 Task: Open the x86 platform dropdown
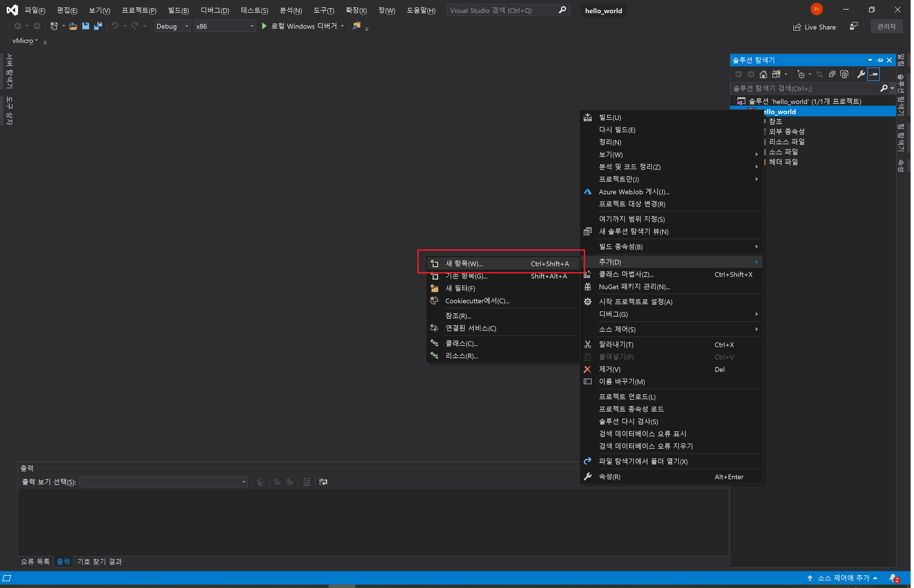tap(225, 26)
